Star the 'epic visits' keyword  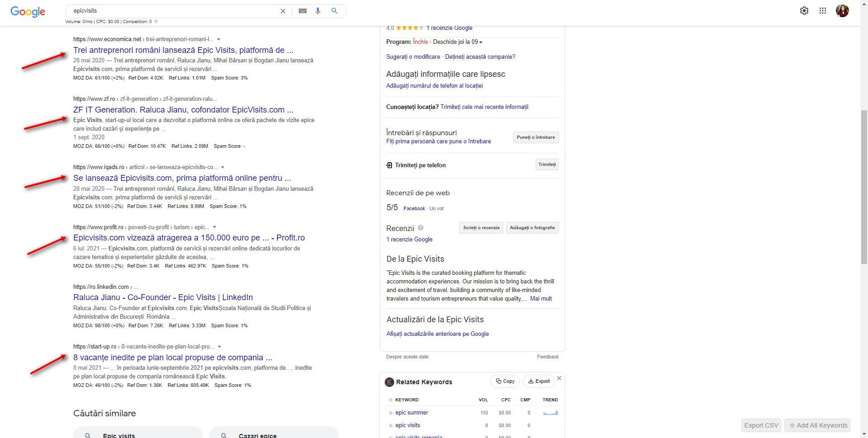[x=391, y=425]
